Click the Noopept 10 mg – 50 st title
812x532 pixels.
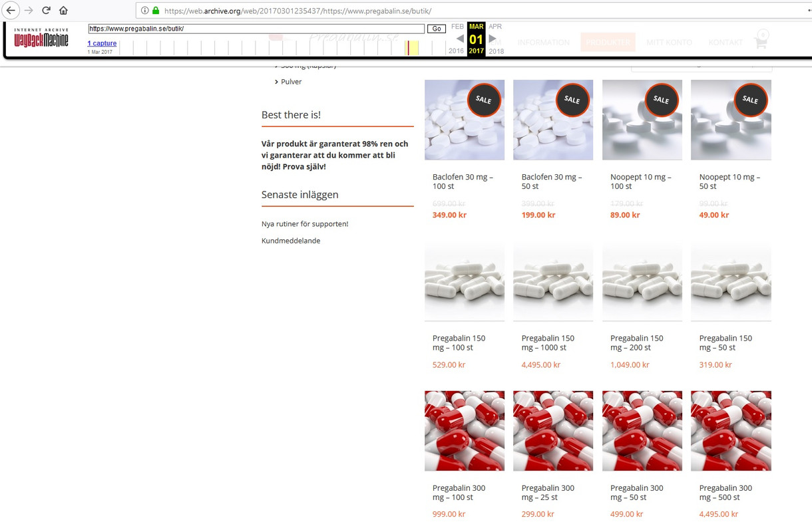[729, 182]
